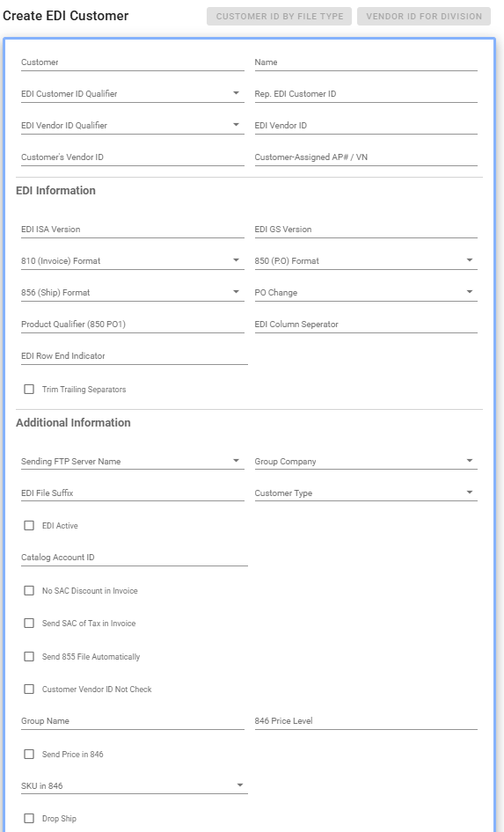Expand the SKU in 846 dropdown
The height and width of the screenshot is (832, 504).
click(x=135, y=786)
